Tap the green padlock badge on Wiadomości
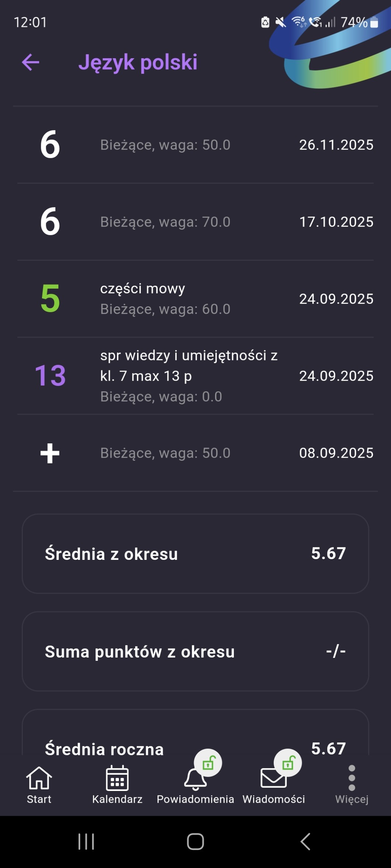This screenshot has height=868, width=391. click(288, 763)
